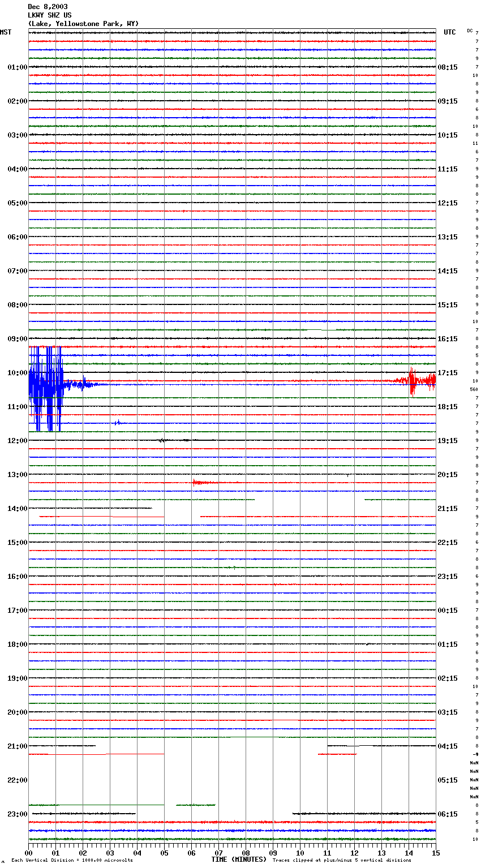Viewport: 481px width, 868px height.
Task: Click the '560' DC offset value
Action: [474, 389]
